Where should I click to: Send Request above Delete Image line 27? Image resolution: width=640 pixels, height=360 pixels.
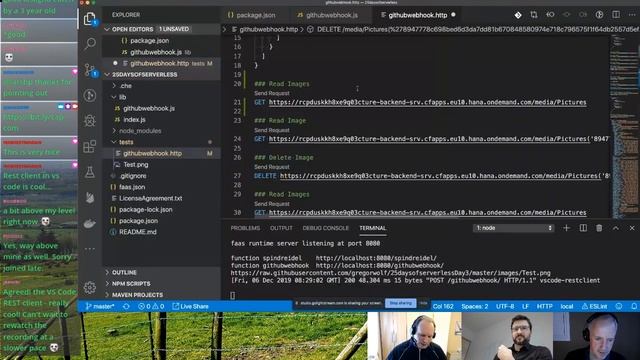(x=271, y=167)
